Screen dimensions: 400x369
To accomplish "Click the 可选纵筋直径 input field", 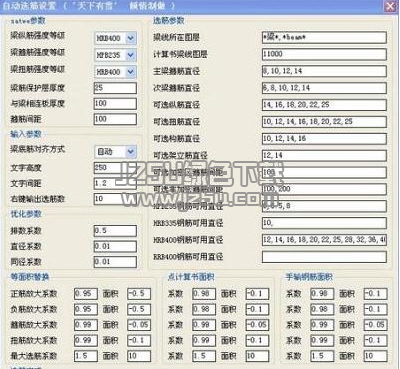I will (324, 105).
